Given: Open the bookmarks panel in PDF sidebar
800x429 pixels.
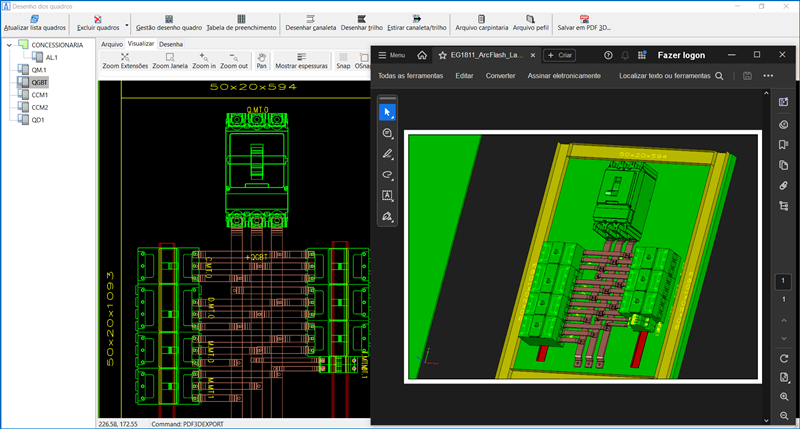Looking at the screenshot, I should pos(783,144).
